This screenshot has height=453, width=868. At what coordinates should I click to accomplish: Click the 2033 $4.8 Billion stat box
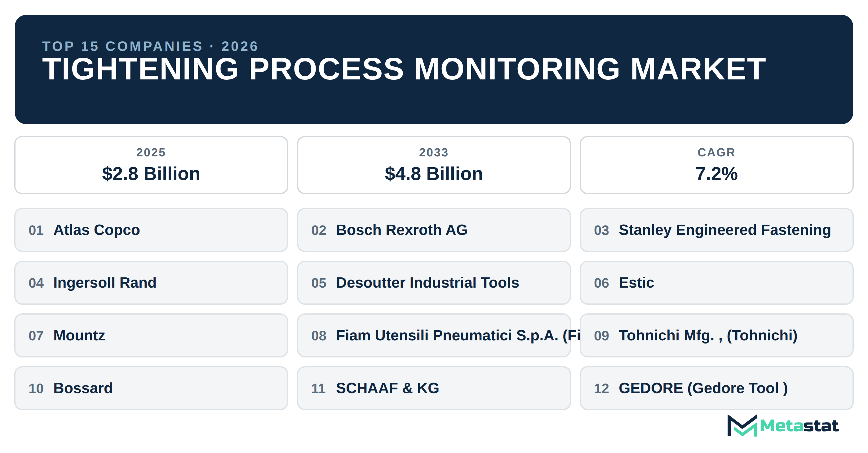pyautogui.click(x=434, y=165)
